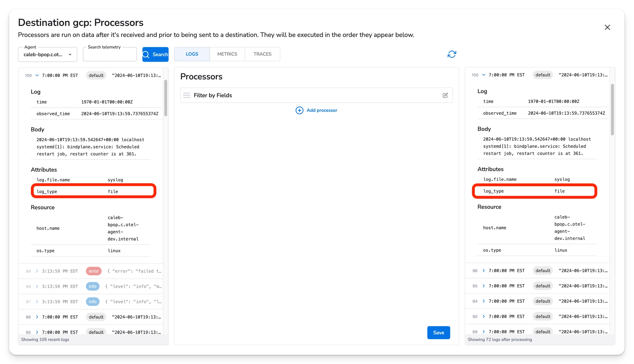The image size is (634, 364).
Task: Switch to the Traces tab
Action: [x=262, y=54]
